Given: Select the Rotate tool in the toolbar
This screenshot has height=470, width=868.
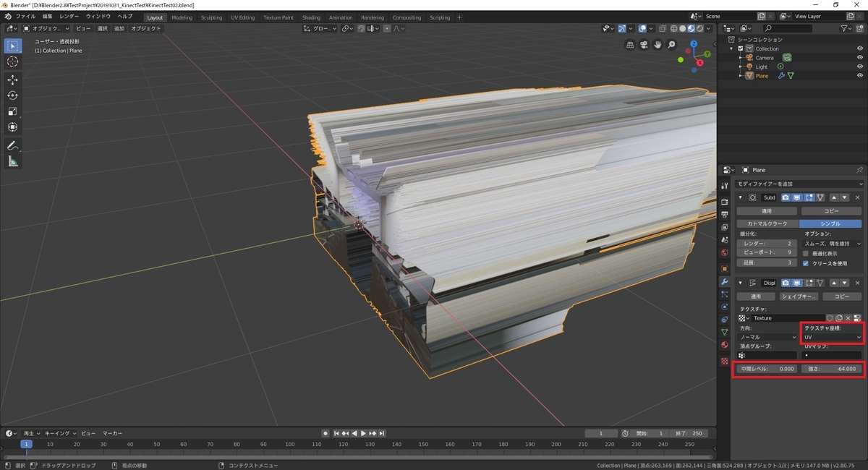Looking at the screenshot, I should point(12,95).
